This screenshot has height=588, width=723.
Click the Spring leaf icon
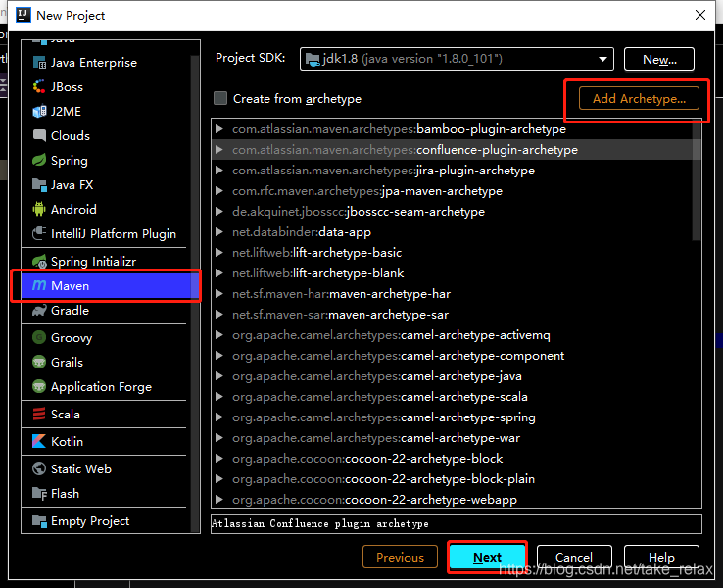coord(39,160)
